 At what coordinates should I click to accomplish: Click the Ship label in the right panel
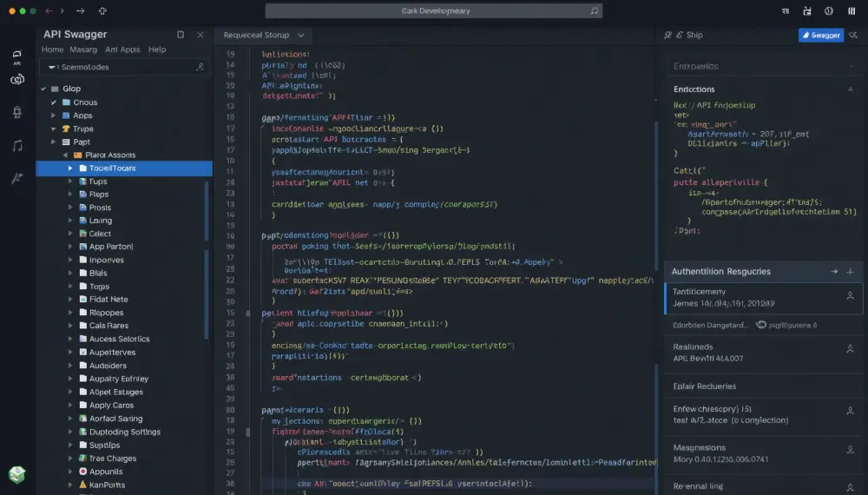click(694, 35)
